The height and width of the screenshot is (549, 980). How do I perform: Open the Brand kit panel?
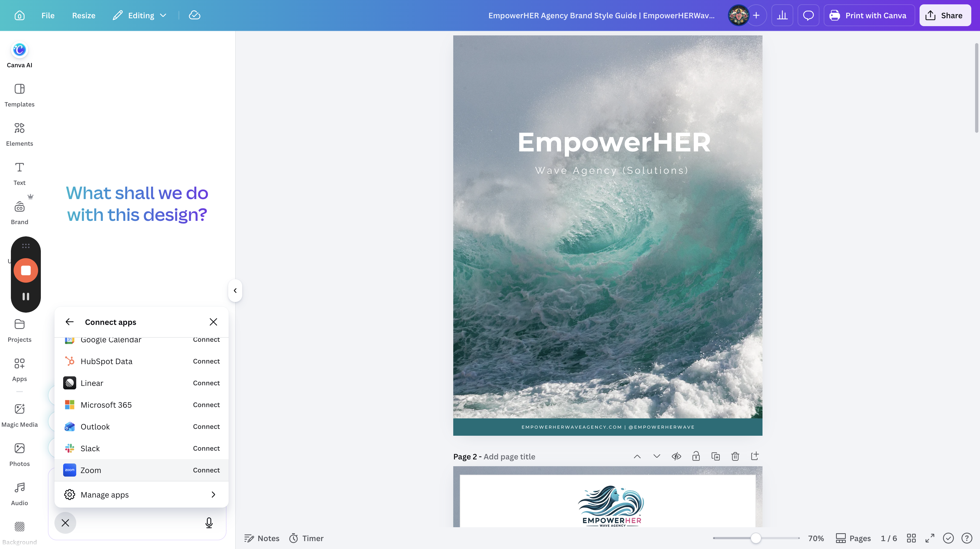pyautogui.click(x=19, y=213)
